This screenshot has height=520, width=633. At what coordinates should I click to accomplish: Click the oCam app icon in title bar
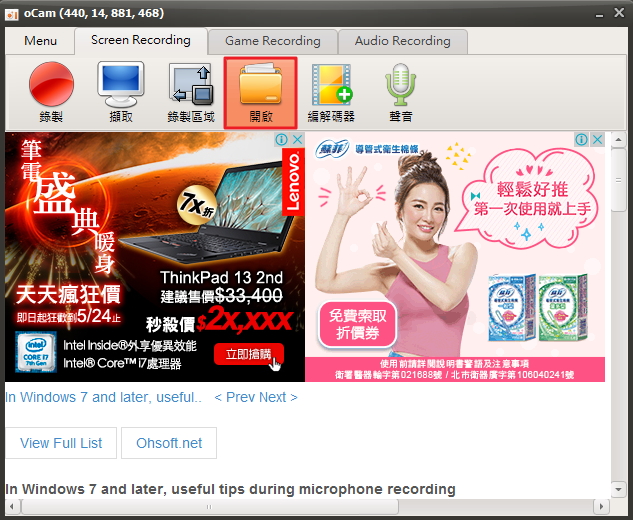coord(12,15)
